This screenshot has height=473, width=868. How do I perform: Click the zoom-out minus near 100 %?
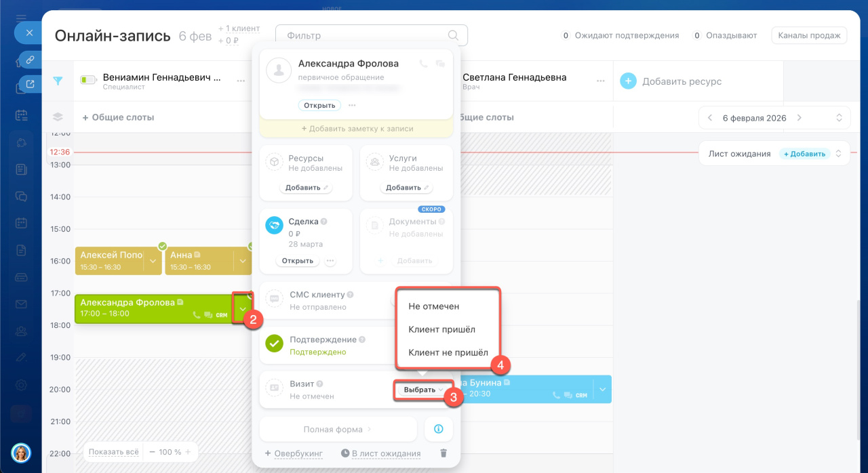pos(153,452)
